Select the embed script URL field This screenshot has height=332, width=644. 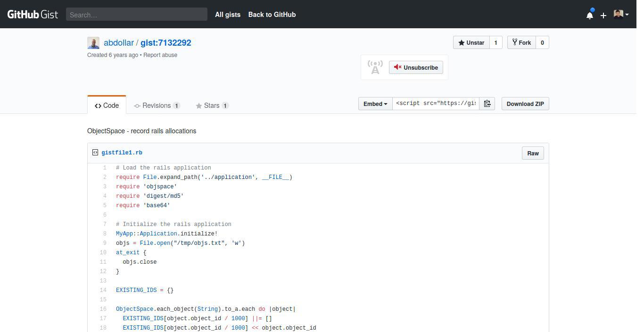pos(436,104)
